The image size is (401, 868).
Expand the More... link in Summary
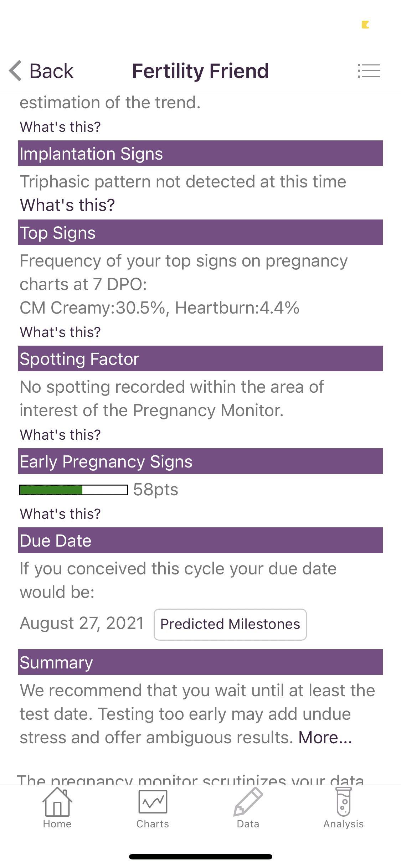pyautogui.click(x=325, y=738)
